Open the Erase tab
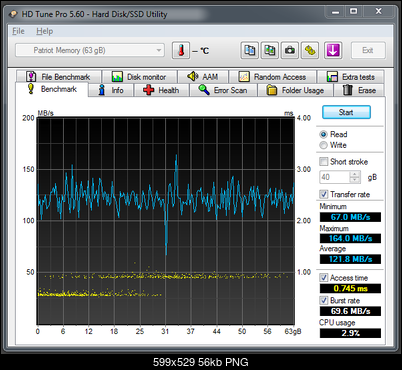Screen dimensions: 402x370 click(359, 90)
